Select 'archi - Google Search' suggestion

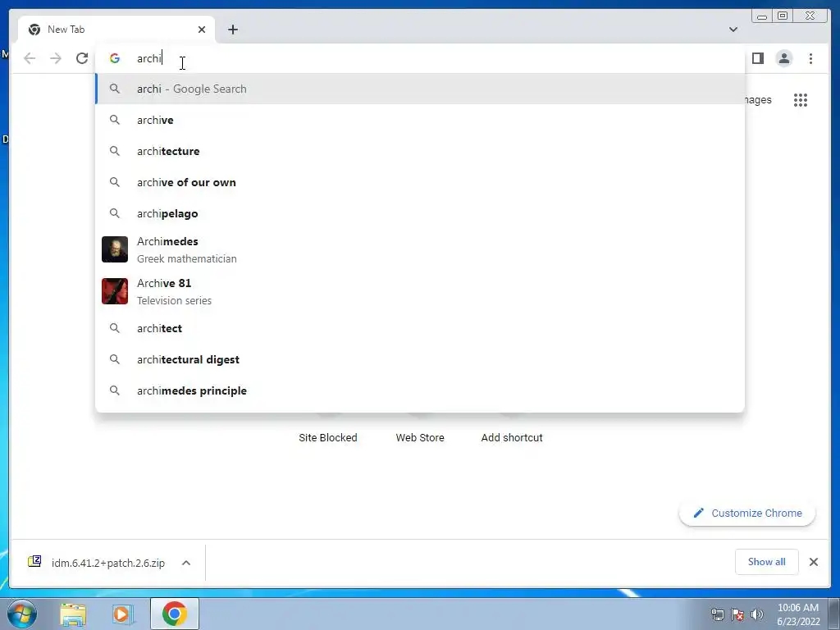[x=420, y=89]
